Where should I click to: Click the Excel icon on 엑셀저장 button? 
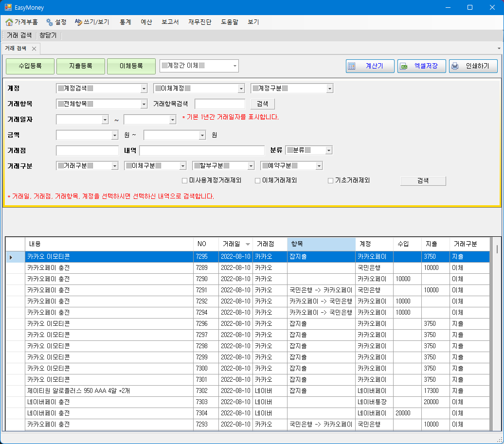coord(404,66)
